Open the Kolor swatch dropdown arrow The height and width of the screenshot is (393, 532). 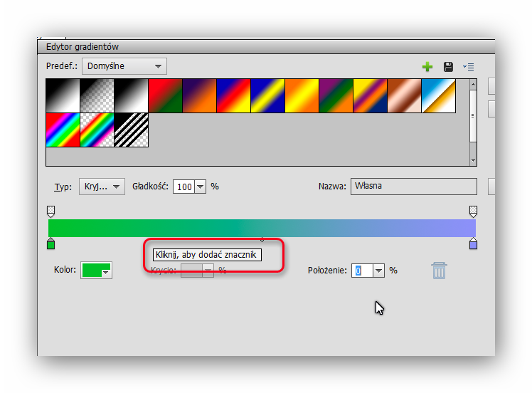[106, 273]
